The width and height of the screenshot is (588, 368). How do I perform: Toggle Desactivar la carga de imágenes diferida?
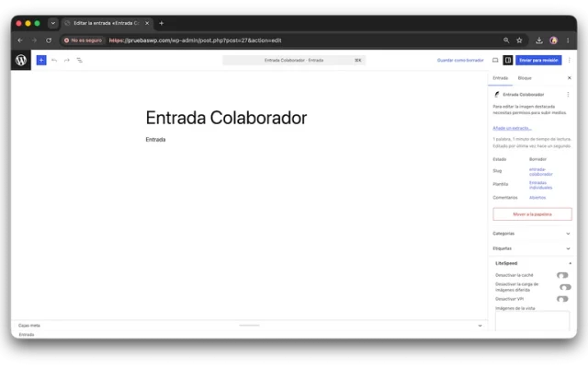(x=565, y=287)
